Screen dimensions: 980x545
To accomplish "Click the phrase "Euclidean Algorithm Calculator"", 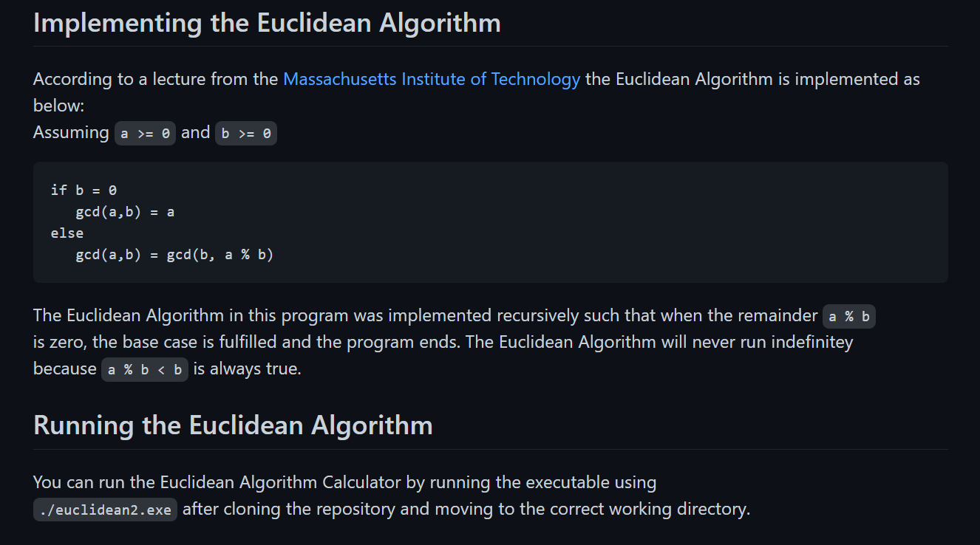I will pos(282,482).
